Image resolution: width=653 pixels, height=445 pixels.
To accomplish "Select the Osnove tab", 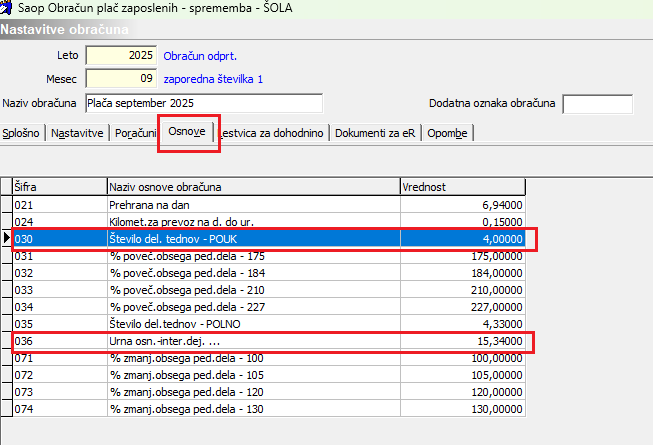I will pyautogui.click(x=187, y=132).
